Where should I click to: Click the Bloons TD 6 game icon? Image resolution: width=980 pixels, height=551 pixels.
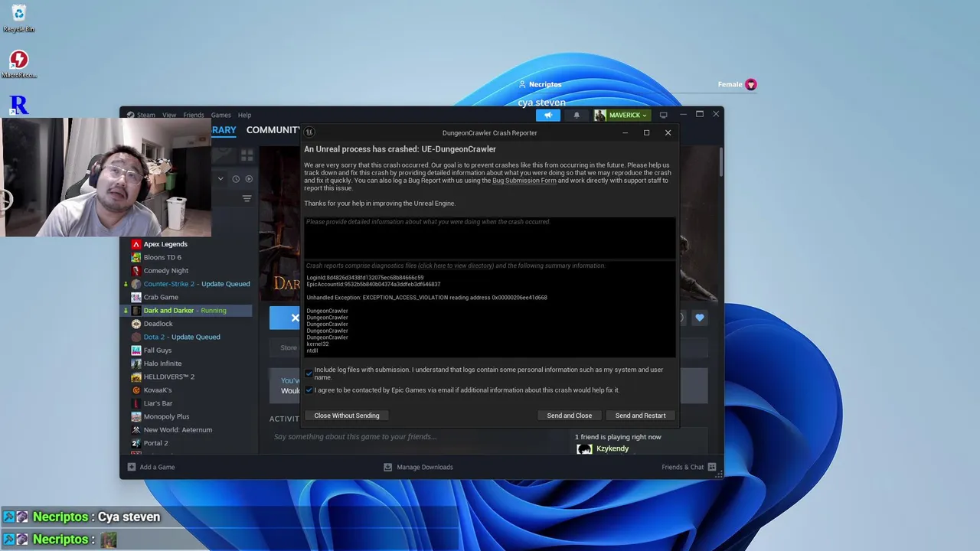(136, 257)
